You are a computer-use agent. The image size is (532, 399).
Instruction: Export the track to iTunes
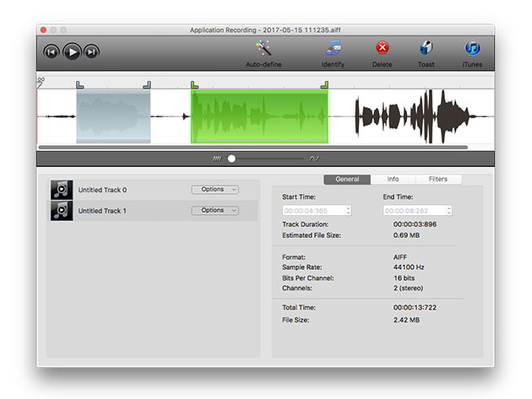click(x=472, y=54)
